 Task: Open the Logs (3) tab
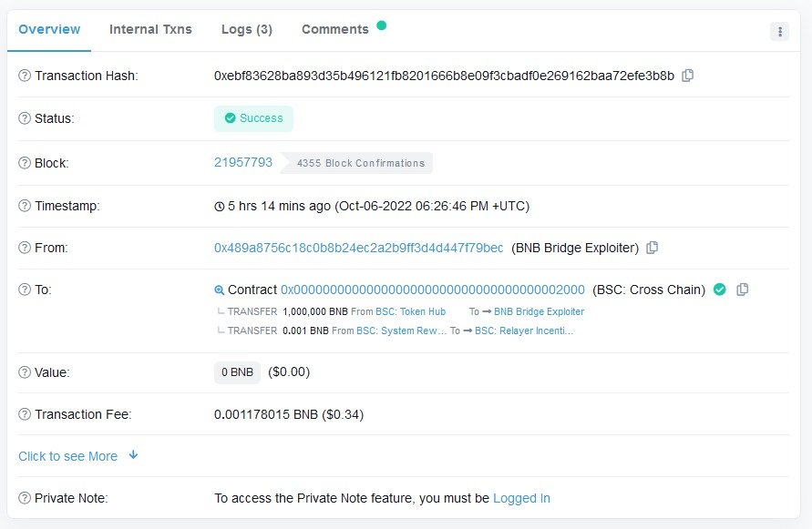pyautogui.click(x=246, y=29)
